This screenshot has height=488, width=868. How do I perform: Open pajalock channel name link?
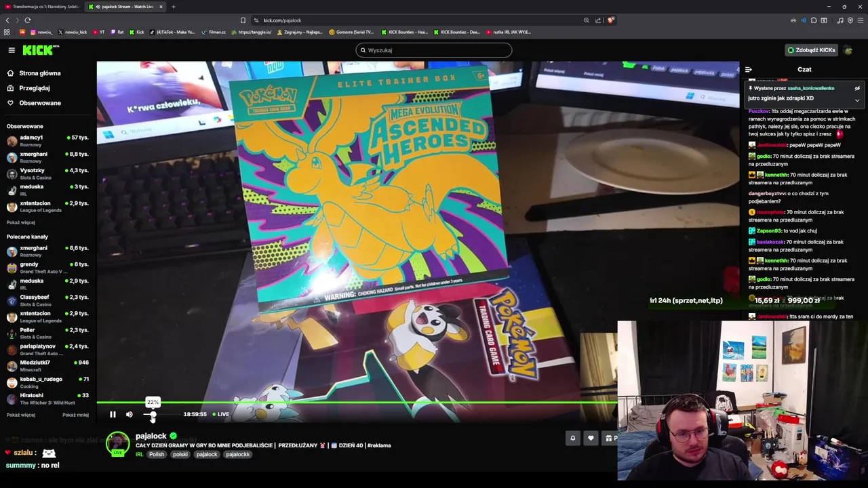click(x=151, y=436)
